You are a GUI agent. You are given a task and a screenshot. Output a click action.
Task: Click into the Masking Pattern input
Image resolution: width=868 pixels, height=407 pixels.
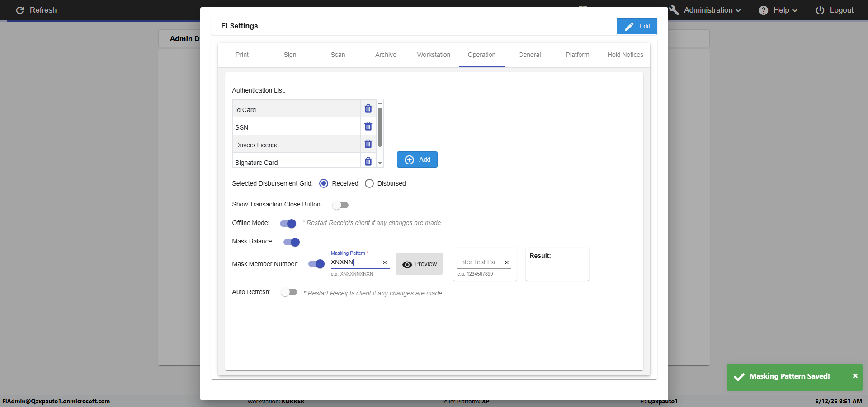pos(355,262)
